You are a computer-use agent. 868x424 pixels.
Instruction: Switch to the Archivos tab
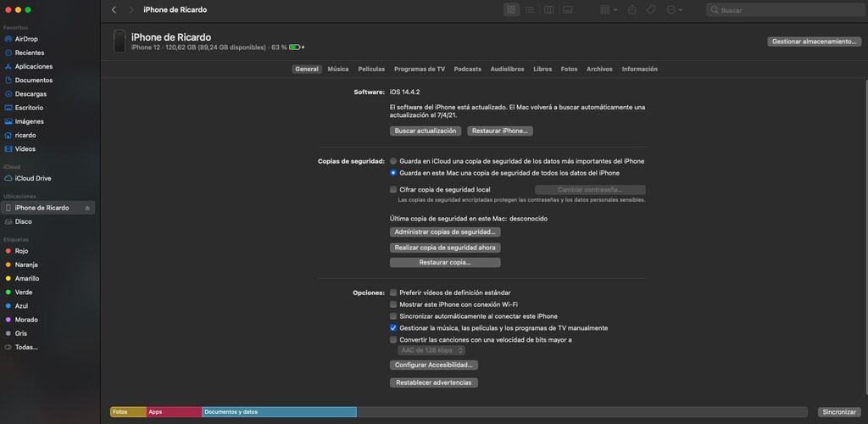599,70
